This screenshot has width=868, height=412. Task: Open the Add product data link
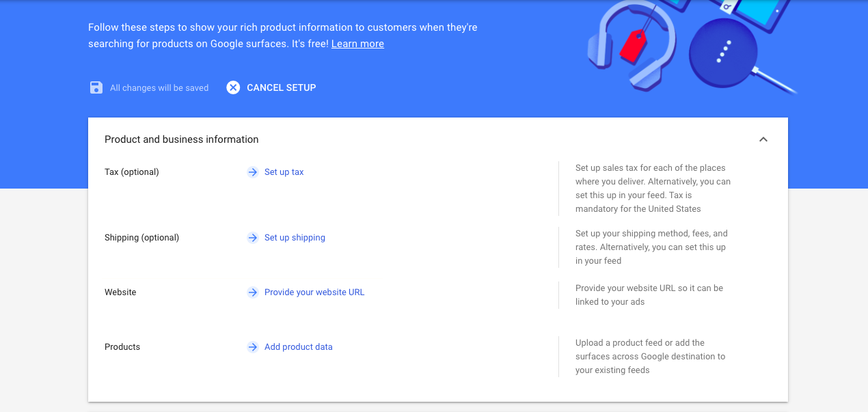pos(299,347)
